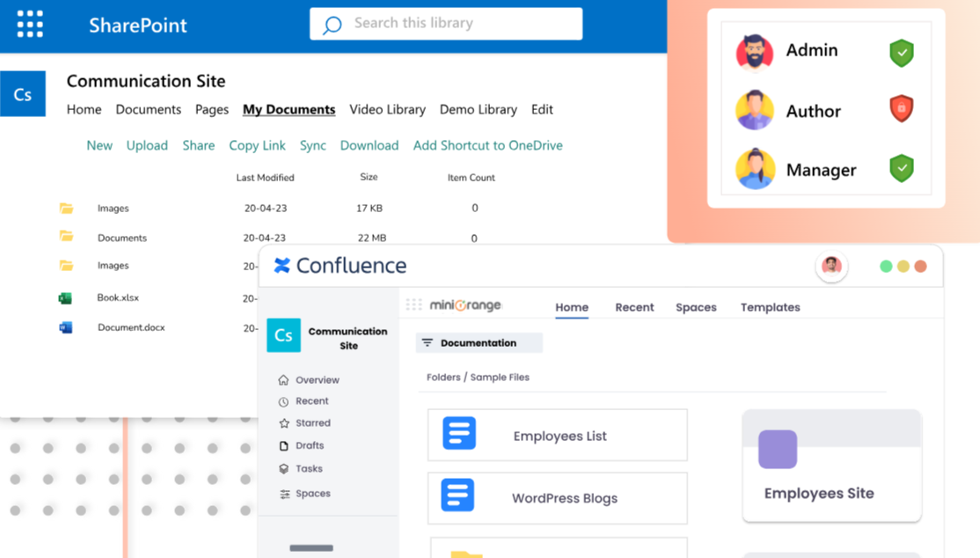This screenshot has width=980, height=558.
Task: Click the Search this library field
Action: [x=446, y=23]
